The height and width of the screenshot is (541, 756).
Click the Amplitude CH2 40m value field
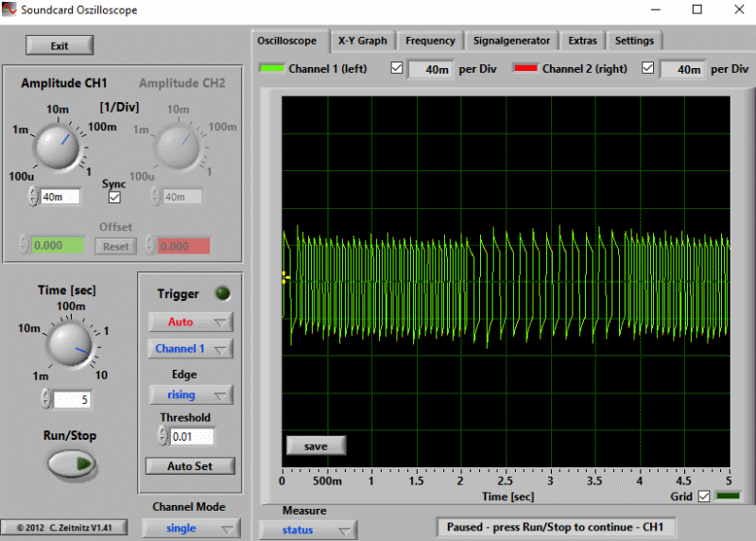pyautogui.click(x=182, y=197)
